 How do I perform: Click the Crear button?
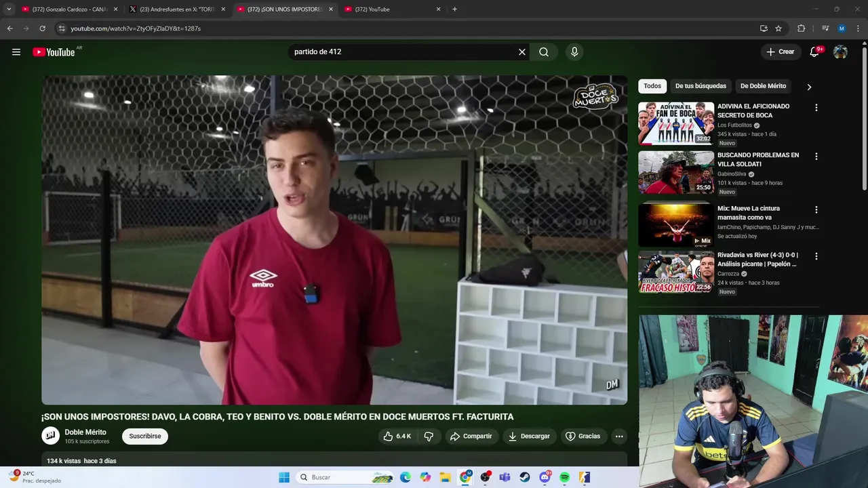[780, 52]
